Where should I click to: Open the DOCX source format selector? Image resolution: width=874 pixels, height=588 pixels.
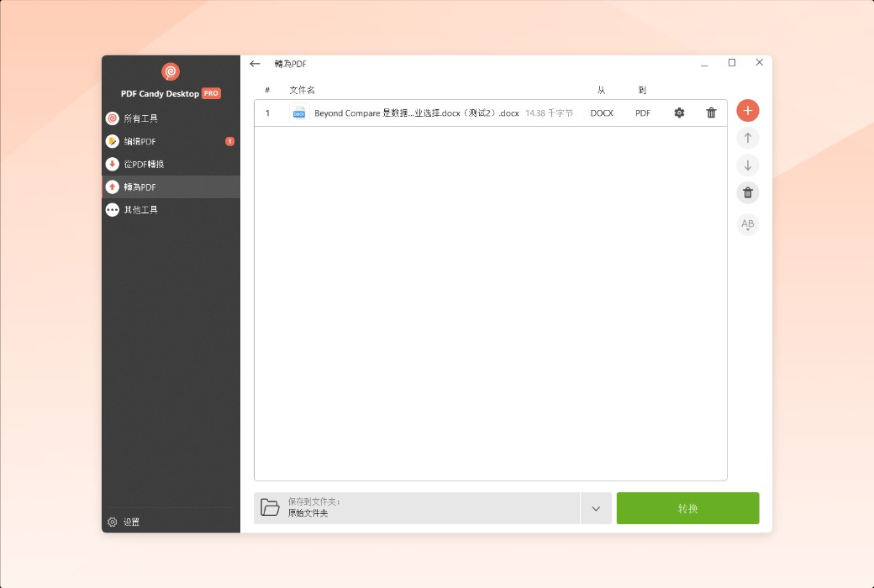pos(602,113)
